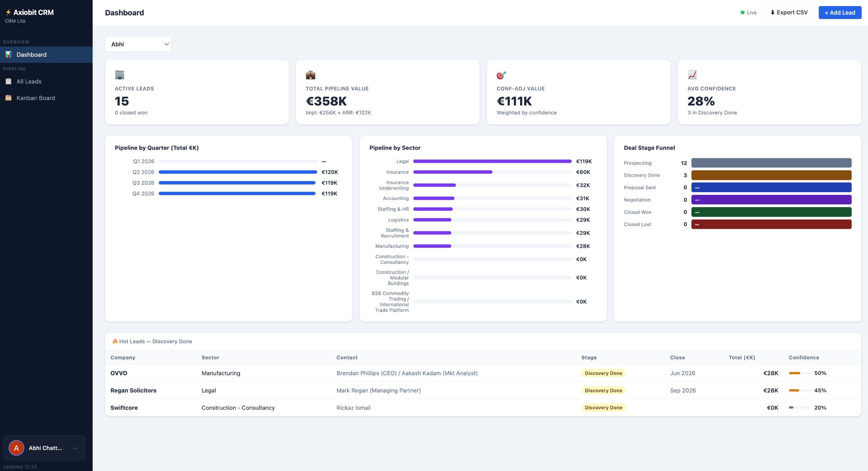Screen dimensions: 868x471
Task: Click the All Leads clipboard icon
Action: [9, 81]
